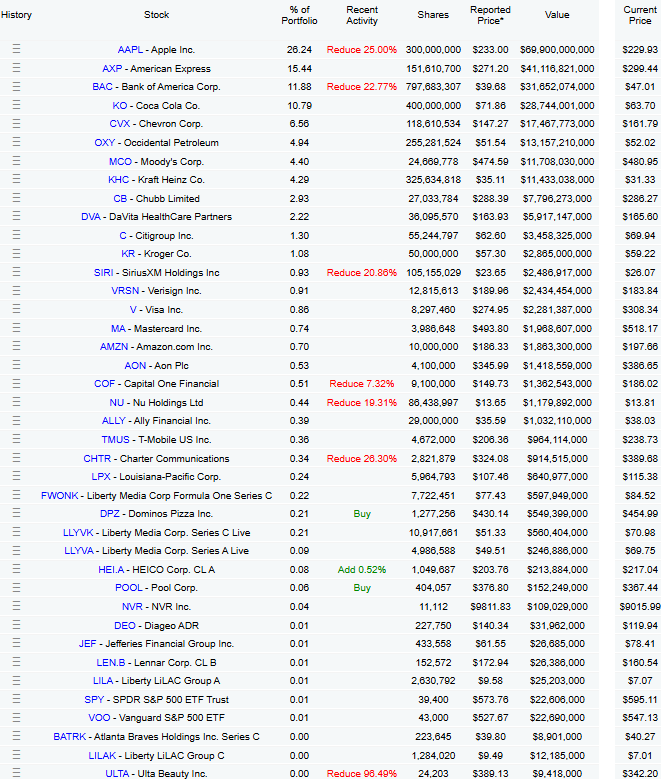
Task: Open history icon for ALLY row
Action: [16, 420]
